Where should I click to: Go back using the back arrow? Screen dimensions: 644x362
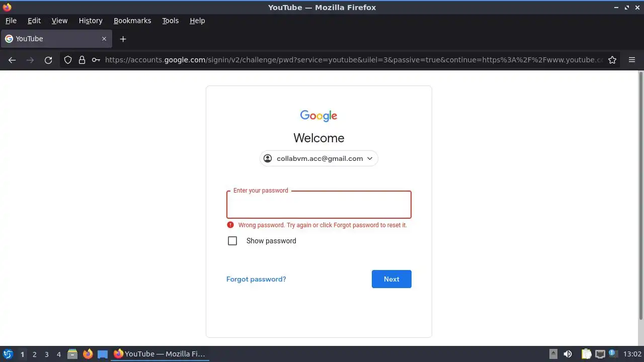coord(12,60)
